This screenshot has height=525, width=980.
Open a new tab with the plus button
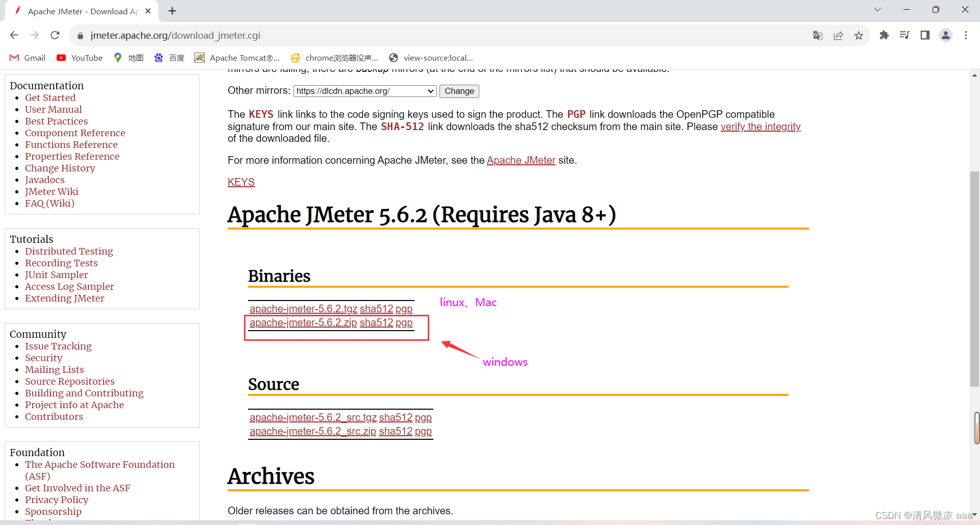173,11
